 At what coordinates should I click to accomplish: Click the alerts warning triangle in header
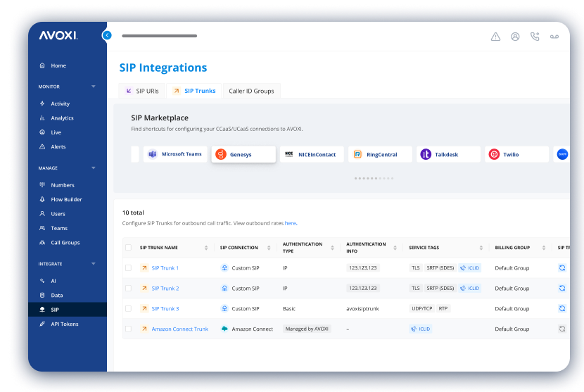tap(495, 37)
